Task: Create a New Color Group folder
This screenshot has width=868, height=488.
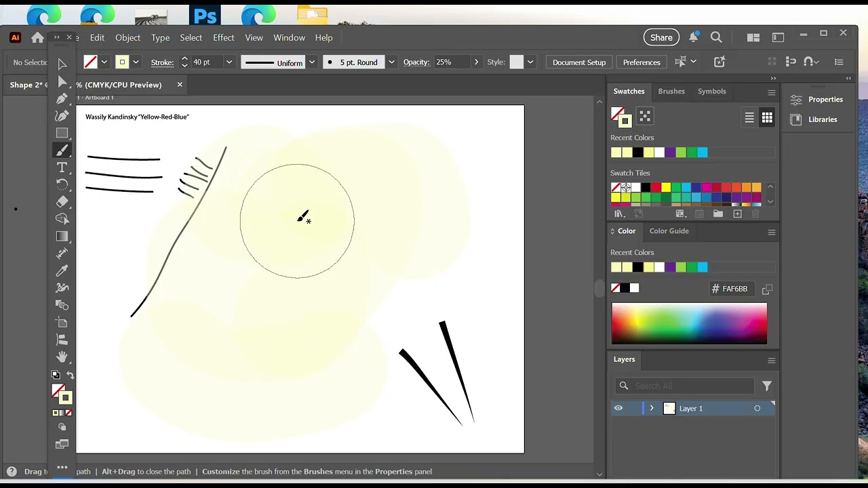Action: click(717, 213)
